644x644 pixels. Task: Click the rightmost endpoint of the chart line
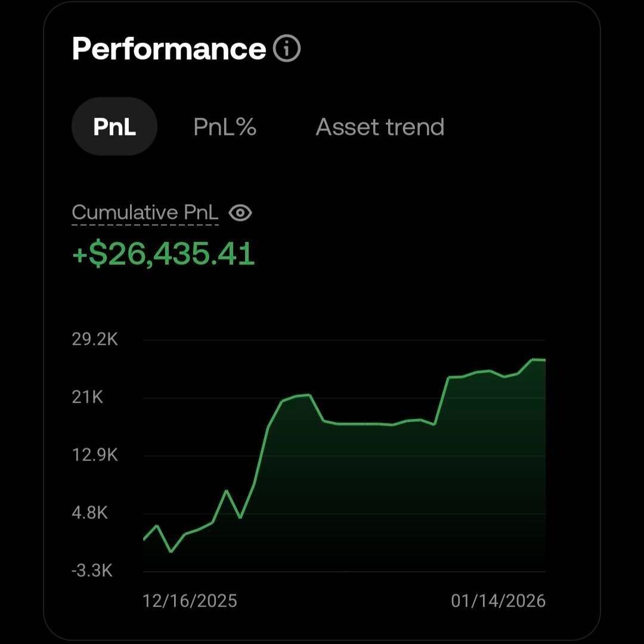point(545,360)
